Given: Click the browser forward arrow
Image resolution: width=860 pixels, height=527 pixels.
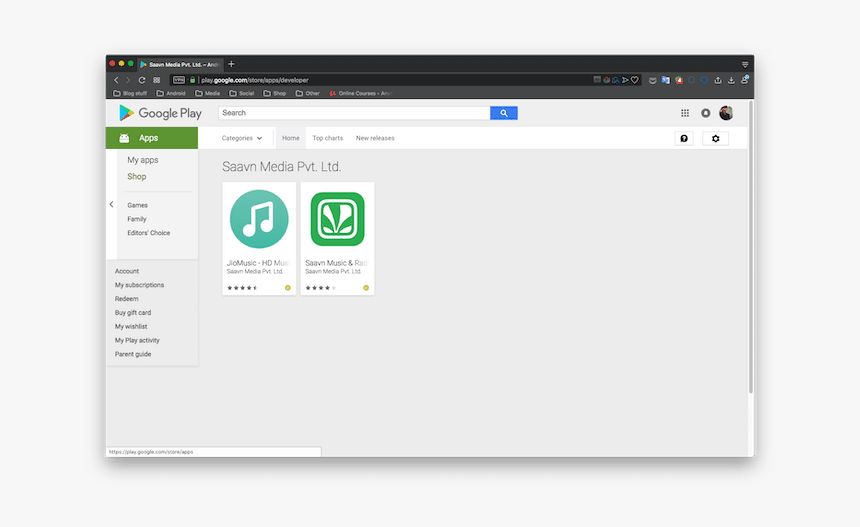Looking at the screenshot, I should tap(128, 80).
